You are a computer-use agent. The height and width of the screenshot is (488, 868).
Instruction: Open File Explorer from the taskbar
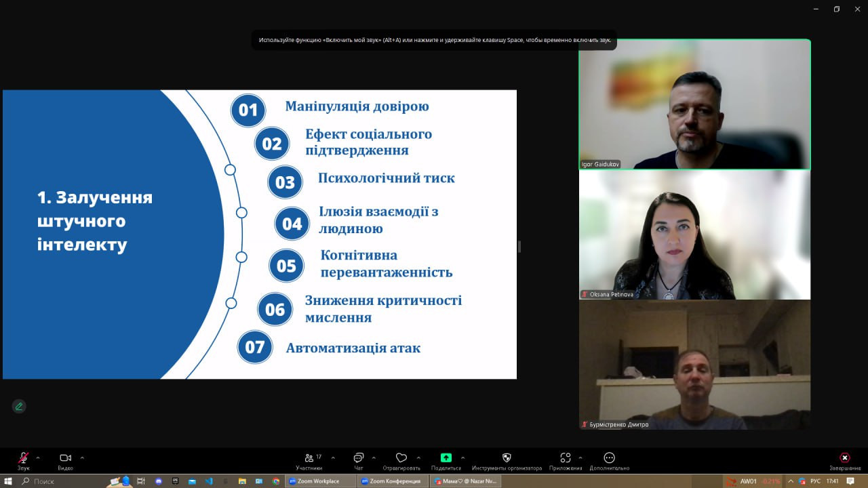click(242, 481)
